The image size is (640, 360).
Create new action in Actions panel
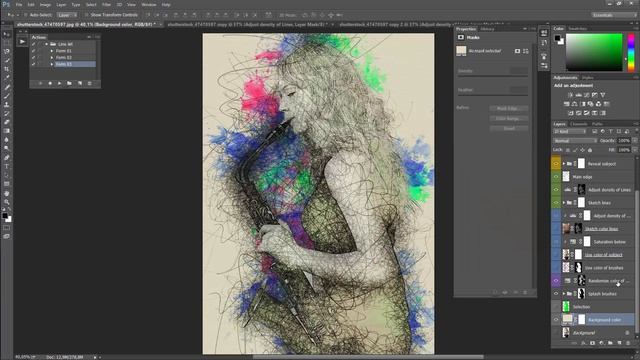click(x=80, y=83)
